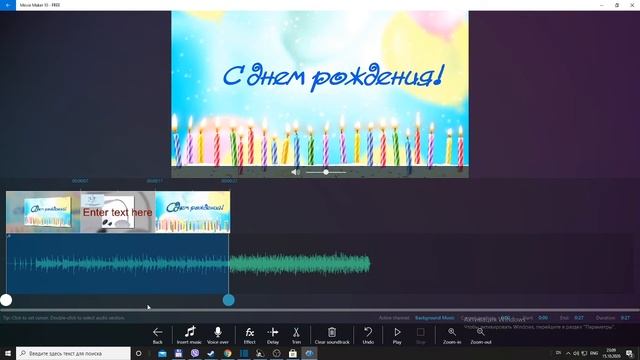Click the Background Music active channel label
640x360 pixels.
click(435, 318)
